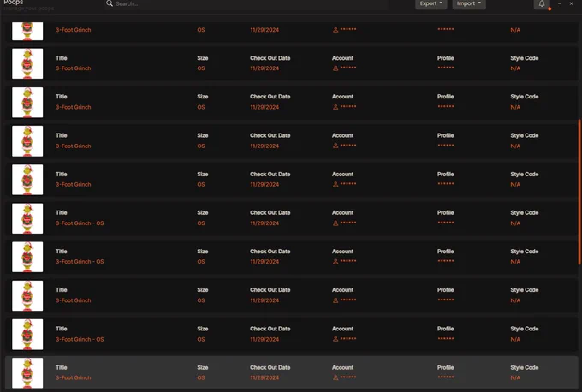Click the highlighted row's 11/29/2024 date
582x392 pixels.
click(x=264, y=377)
